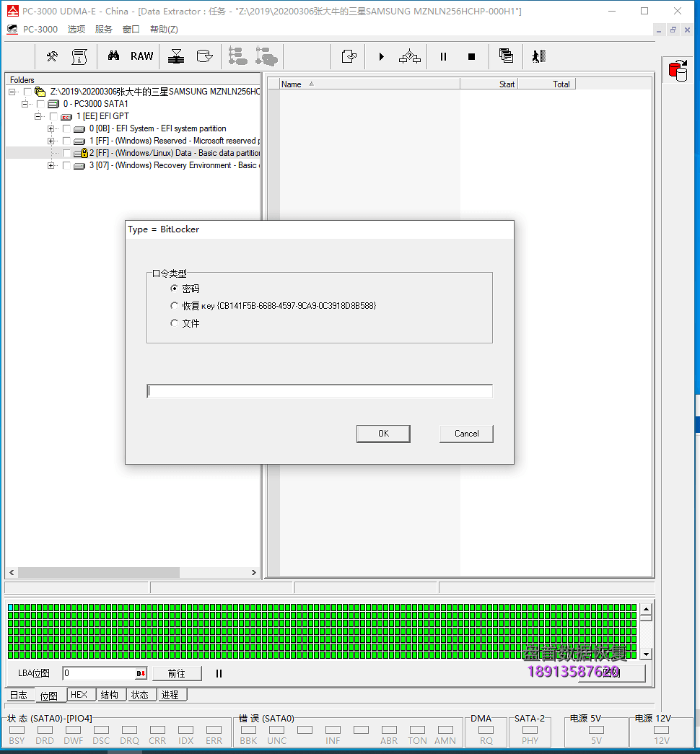700x754 pixels.
Task: Click the LBA bitmap scroll down arrow
Action: pos(646,654)
